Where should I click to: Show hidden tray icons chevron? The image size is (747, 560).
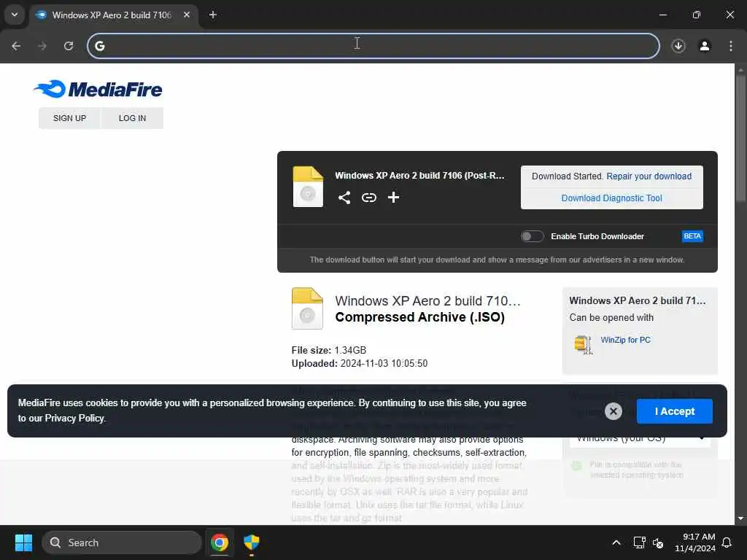[x=616, y=542]
